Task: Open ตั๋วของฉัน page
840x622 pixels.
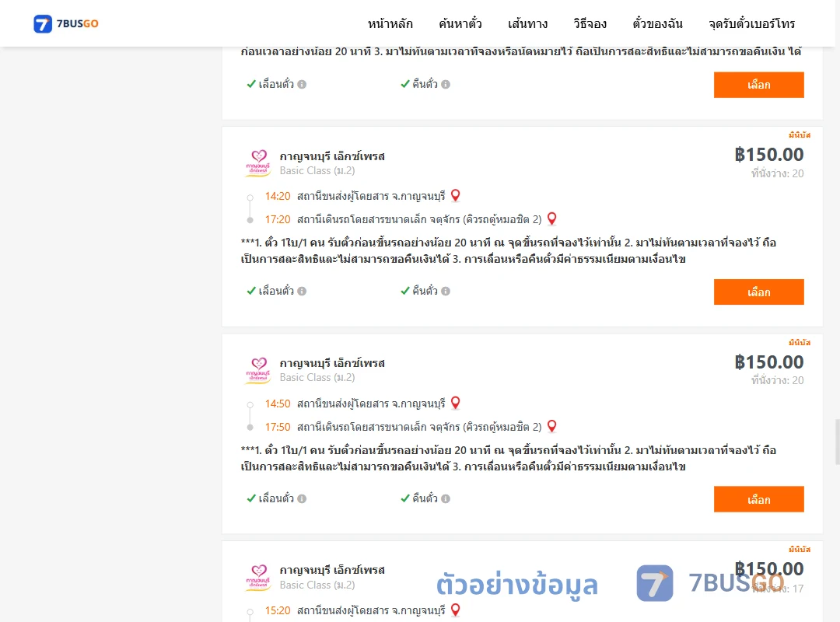Action: pos(657,23)
